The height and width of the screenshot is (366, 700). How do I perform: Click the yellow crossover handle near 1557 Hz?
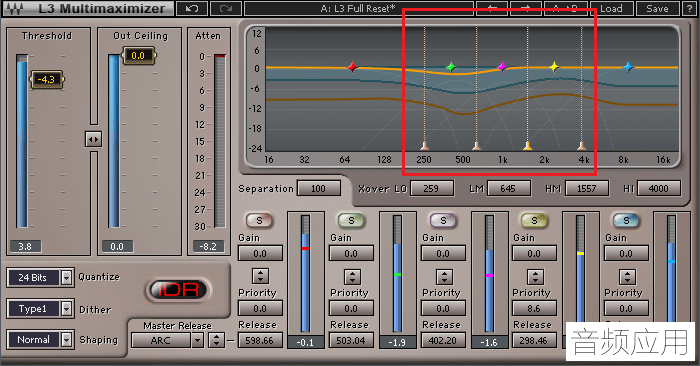point(528,145)
